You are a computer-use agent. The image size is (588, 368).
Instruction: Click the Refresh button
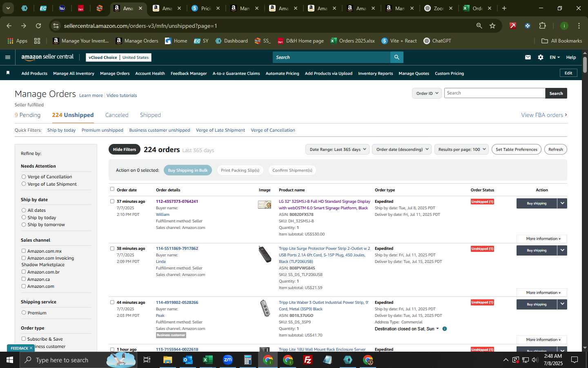coord(555,149)
